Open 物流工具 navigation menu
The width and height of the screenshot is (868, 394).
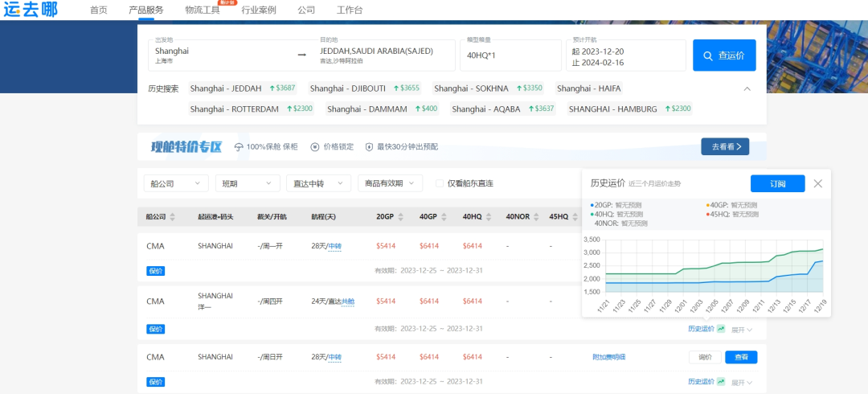pos(203,10)
